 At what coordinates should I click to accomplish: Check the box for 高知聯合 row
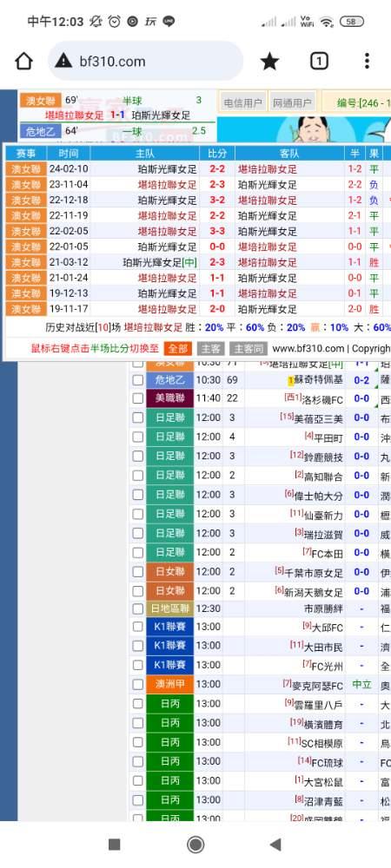coord(138,476)
